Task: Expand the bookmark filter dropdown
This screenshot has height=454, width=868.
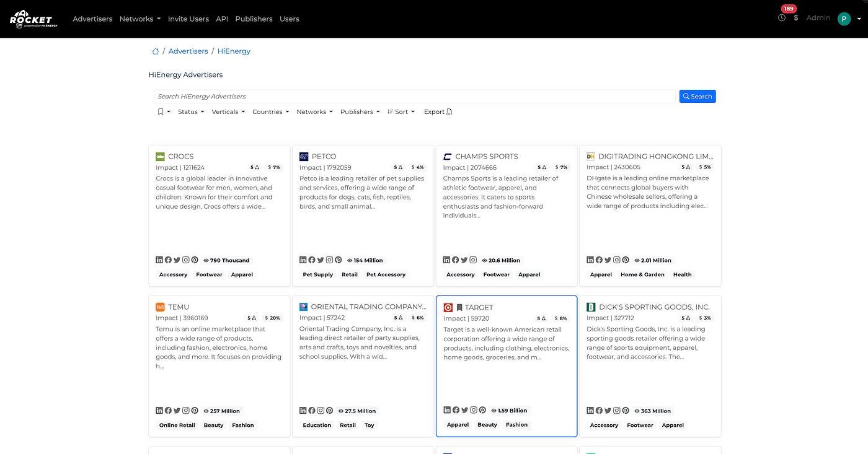Action: point(164,112)
